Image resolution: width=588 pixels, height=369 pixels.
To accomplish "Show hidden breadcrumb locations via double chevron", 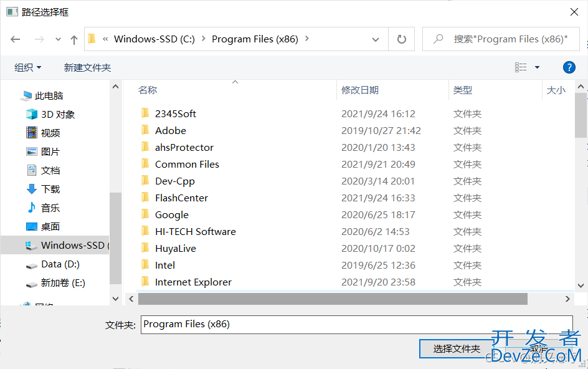I will [105, 39].
